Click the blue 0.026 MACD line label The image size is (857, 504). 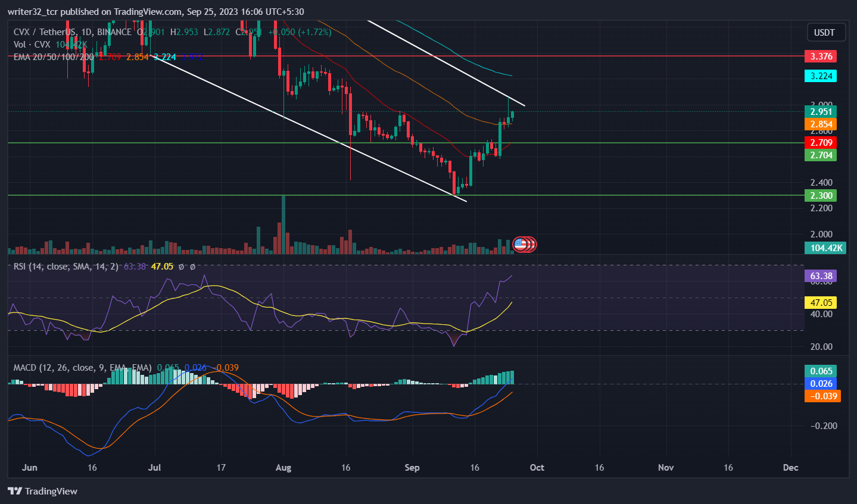tap(821, 384)
